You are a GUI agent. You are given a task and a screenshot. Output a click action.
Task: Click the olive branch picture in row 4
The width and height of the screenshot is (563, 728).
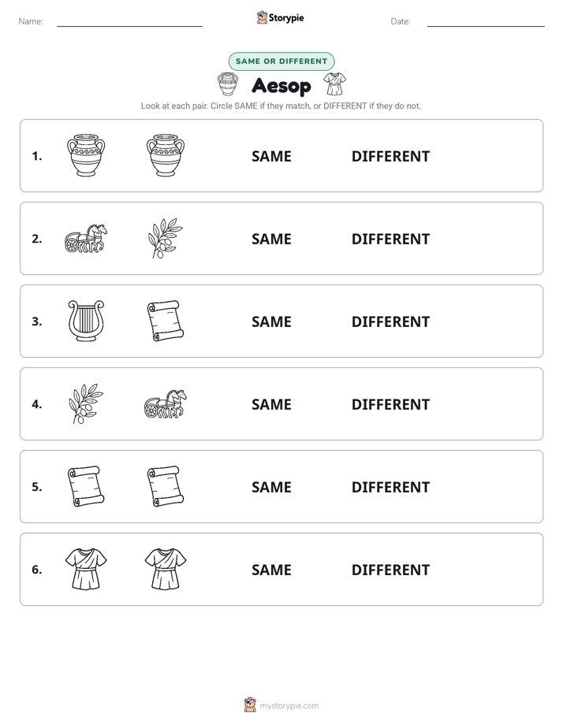(x=86, y=403)
